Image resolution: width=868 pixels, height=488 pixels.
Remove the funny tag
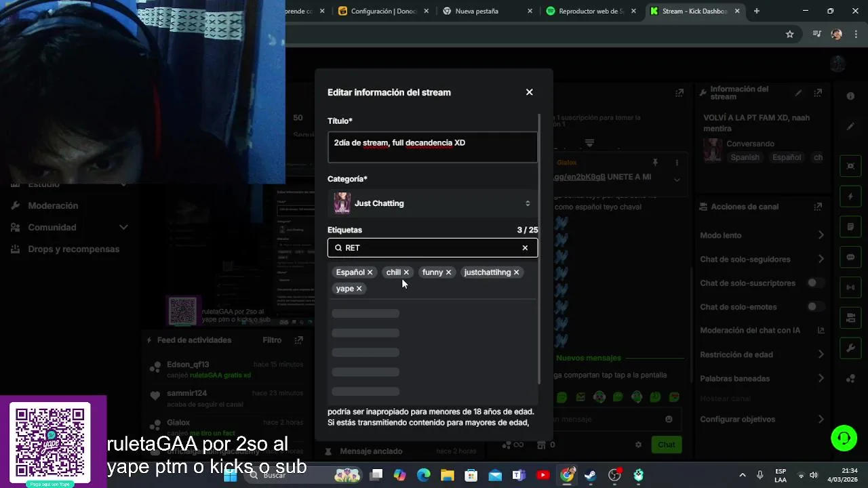(448, 272)
